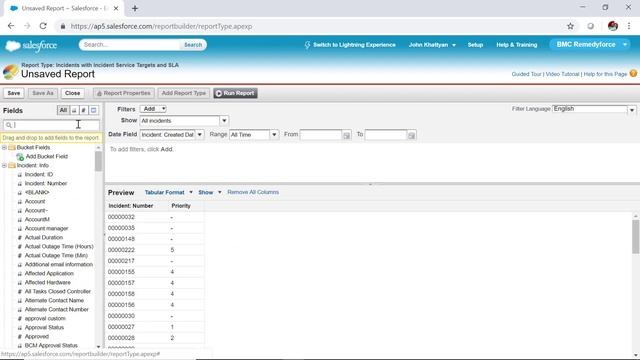Click the Incident: Number column header
Viewport: 640px width, 360px height.
pyautogui.click(x=131, y=206)
